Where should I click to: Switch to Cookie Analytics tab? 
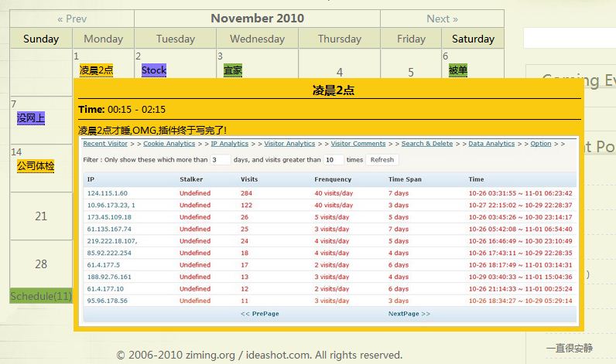169,144
